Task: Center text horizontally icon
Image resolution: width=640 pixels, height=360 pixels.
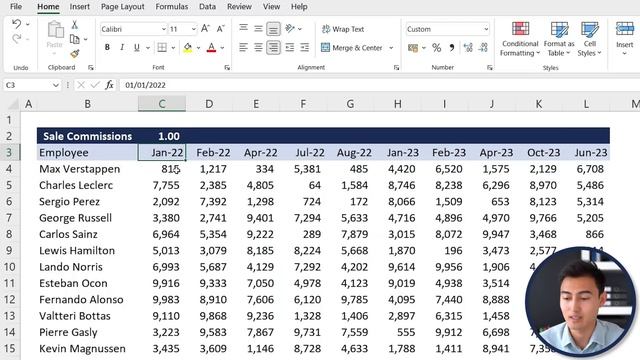Action: [x=258, y=47]
